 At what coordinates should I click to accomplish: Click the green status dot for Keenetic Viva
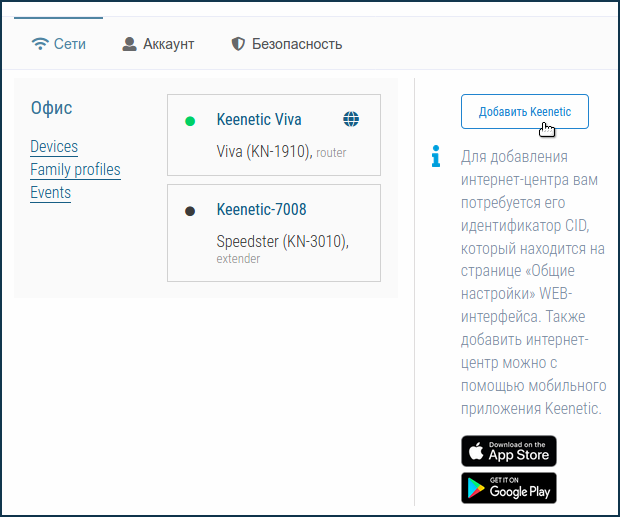[x=190, y=121]
